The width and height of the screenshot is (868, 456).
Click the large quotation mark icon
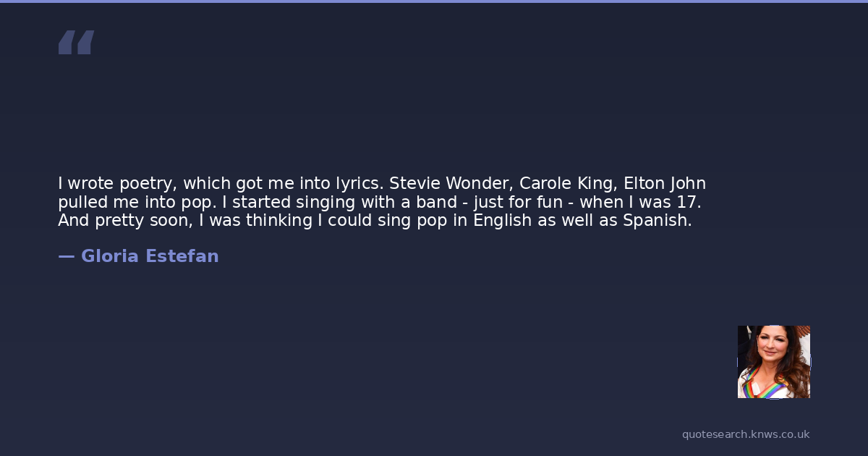(x=76, y=43)
